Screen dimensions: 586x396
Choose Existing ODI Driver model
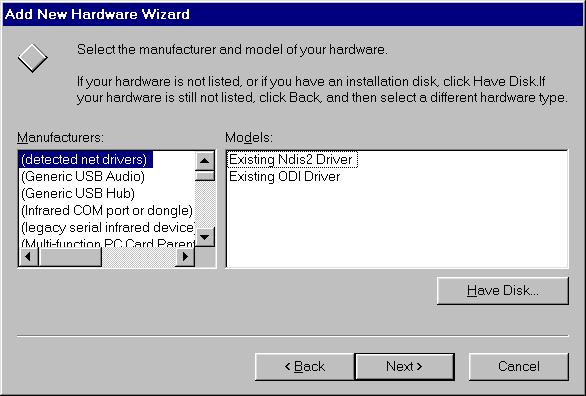point(284,176)
